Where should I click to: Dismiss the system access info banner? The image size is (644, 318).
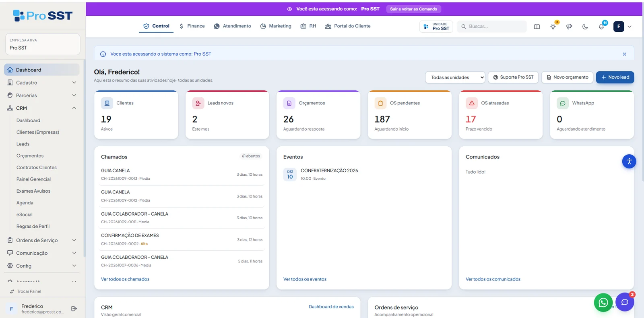pos(624,54)
